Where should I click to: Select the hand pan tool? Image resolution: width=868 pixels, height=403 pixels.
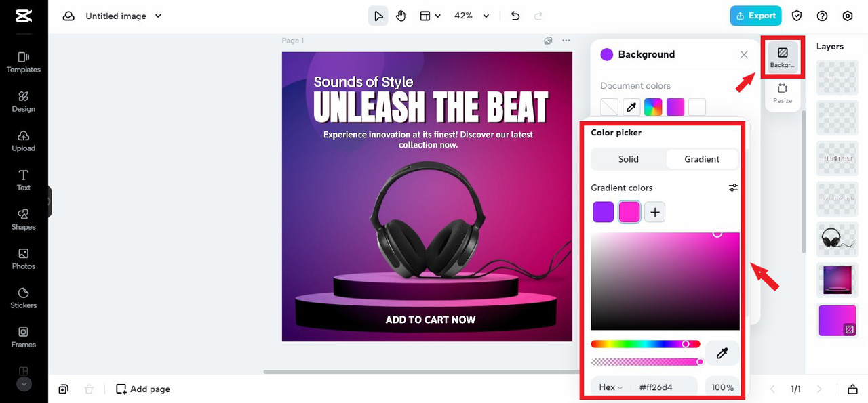(401, 16)
